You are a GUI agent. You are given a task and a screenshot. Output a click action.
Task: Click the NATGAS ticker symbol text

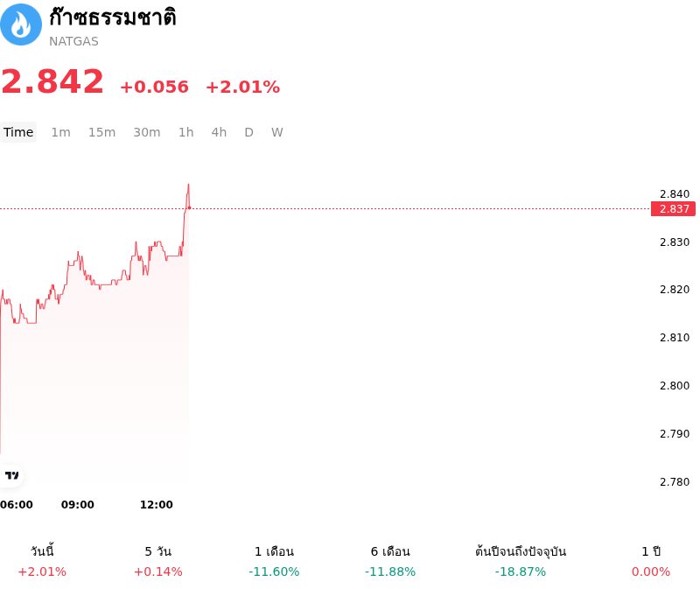73,41
